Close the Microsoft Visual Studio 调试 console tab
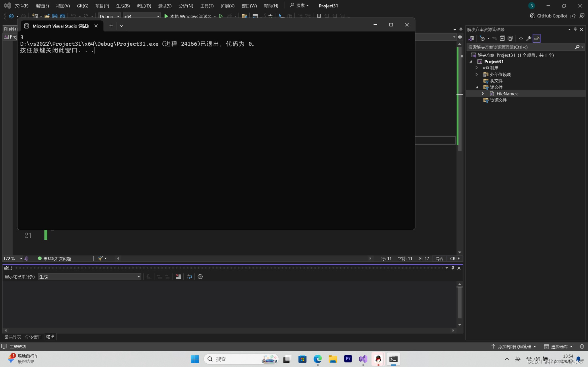This screenshot has width=588, height=367. (96, 26)
